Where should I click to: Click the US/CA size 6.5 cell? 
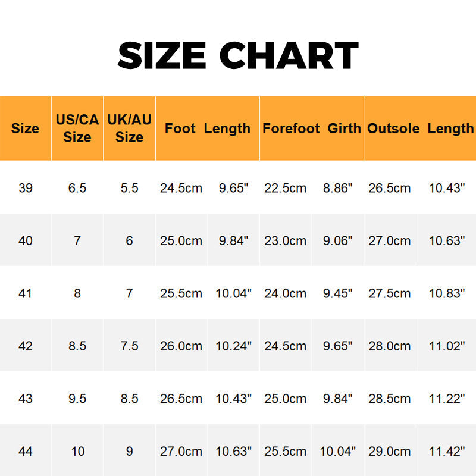click(77, 188)
